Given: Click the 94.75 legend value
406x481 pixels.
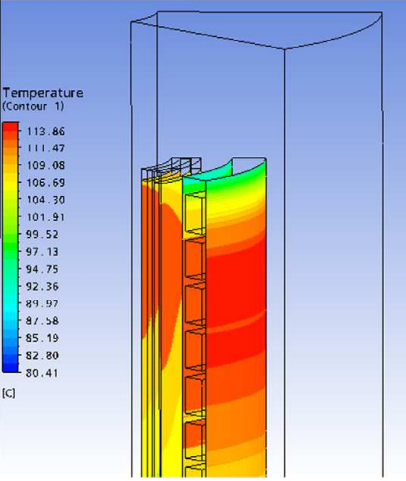Looking at the screenshot, I should pos(42,269).
